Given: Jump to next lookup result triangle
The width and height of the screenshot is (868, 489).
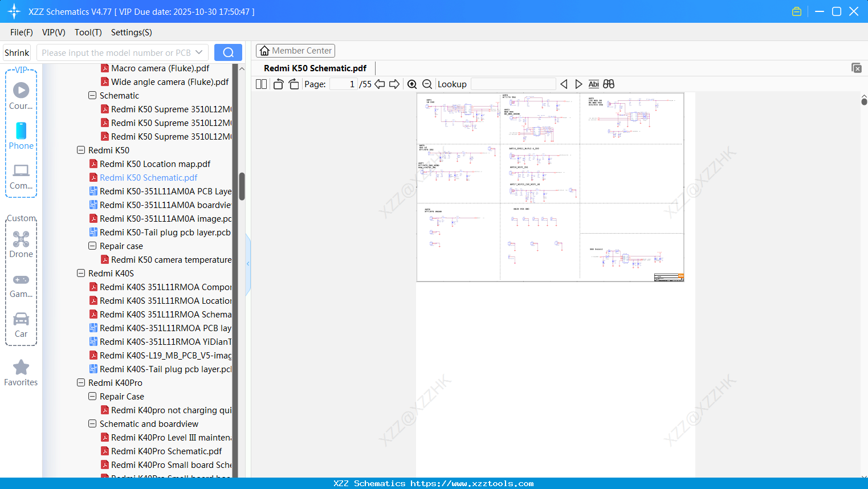Looking at the screenshot, I should 578,84.
